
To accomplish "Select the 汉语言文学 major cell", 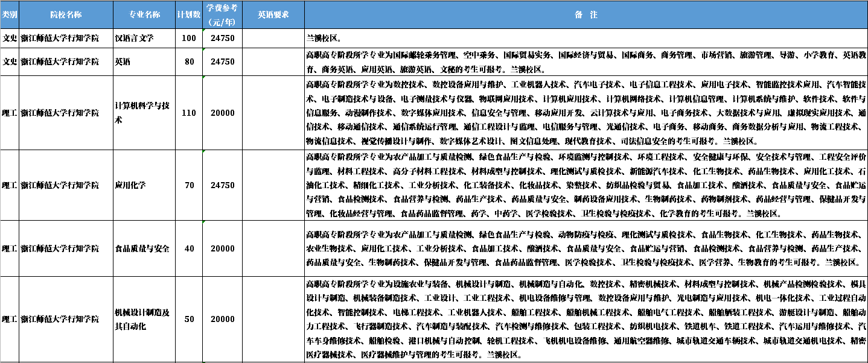I will 144,38.
